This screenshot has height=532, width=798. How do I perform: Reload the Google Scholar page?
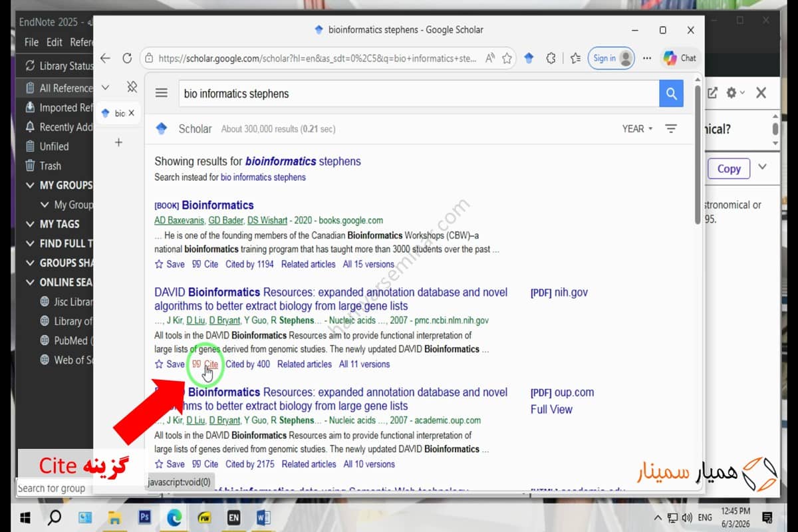click(127, 59)
